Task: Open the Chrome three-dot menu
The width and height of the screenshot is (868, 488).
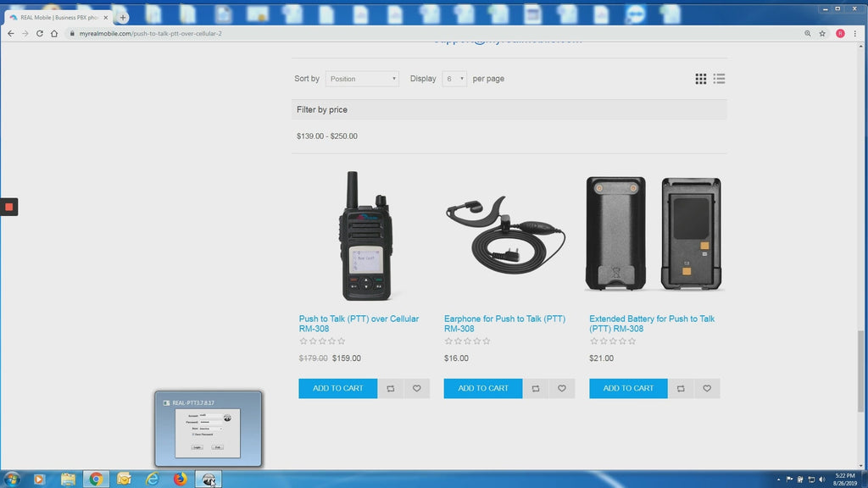Action: click(855, 33)
